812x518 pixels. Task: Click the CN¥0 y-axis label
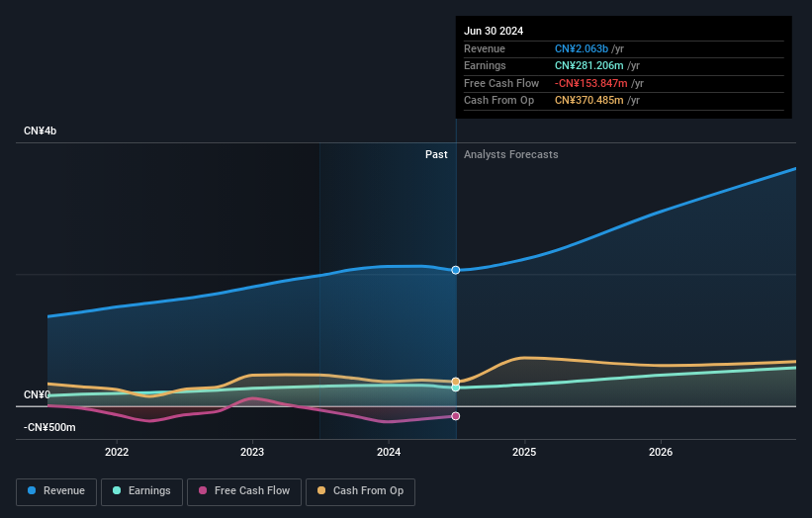(x=37, y=394)
